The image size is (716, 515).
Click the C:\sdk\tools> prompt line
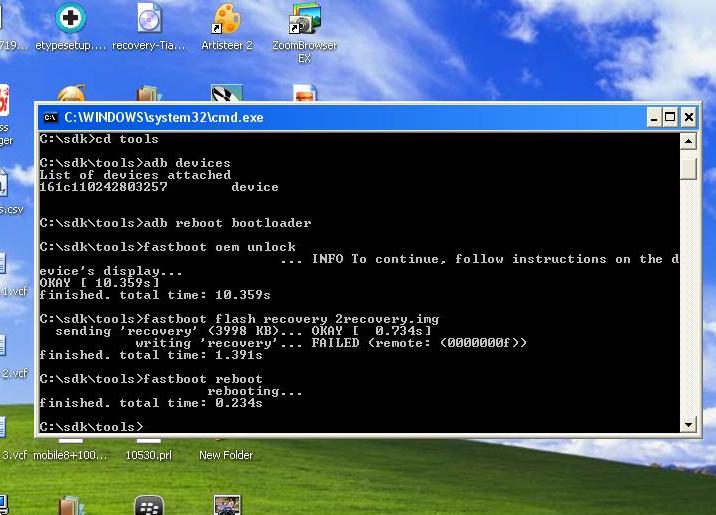pyautogui.click(x=92, y=427)
